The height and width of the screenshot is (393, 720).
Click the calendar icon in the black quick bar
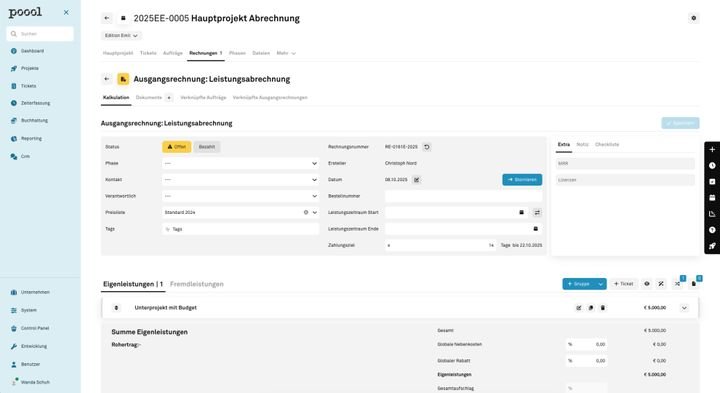pos(712,198)
